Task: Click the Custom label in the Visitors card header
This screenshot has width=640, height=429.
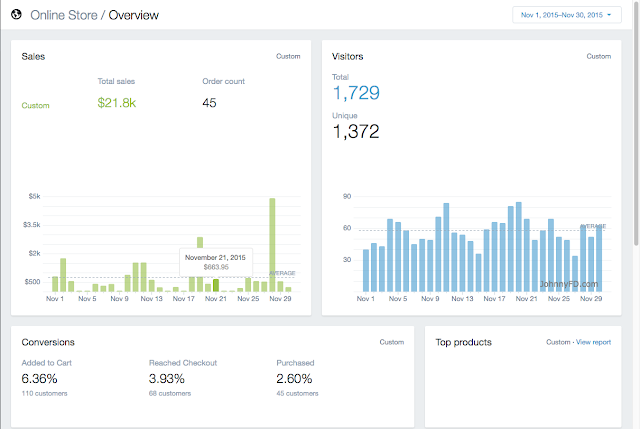Action: click(x=598, y=56)
